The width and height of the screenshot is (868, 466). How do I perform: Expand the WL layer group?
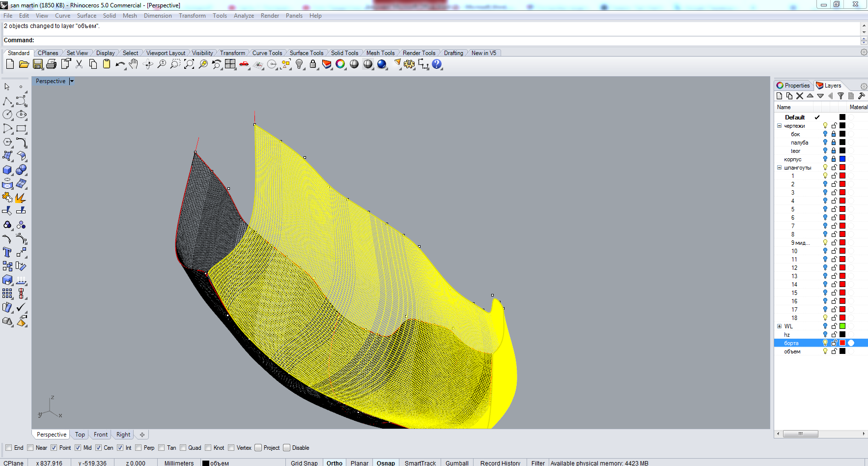click(779, 326)
